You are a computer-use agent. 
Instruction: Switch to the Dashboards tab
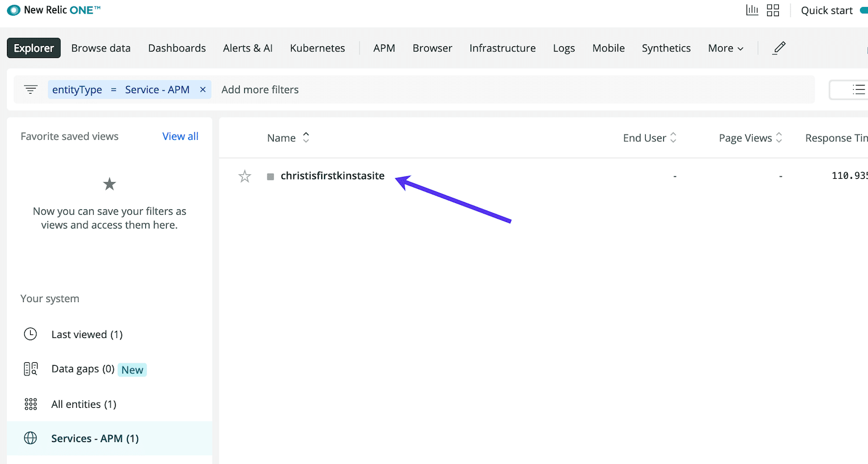click(176, 48)
